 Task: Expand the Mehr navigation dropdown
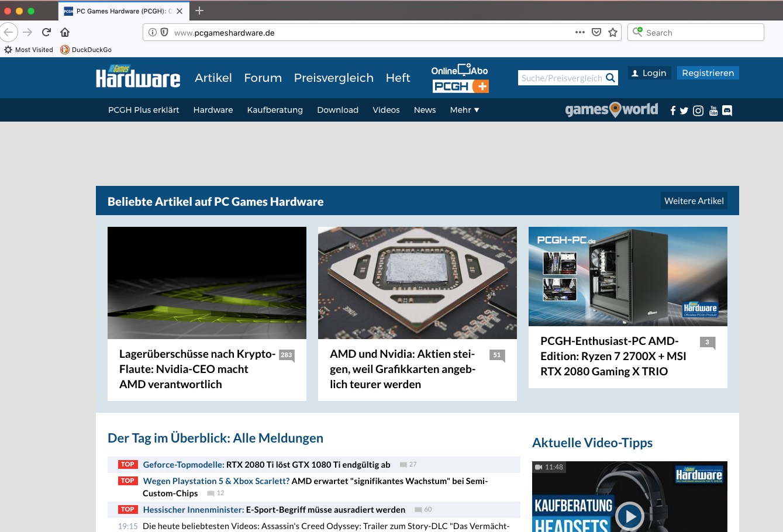(464, 110)
